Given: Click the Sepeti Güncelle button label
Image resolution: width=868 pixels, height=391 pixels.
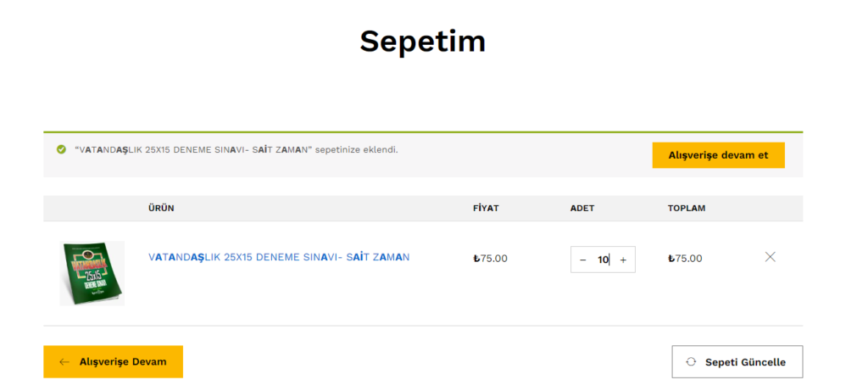Looking at the screenshot, I should [745, 362].
